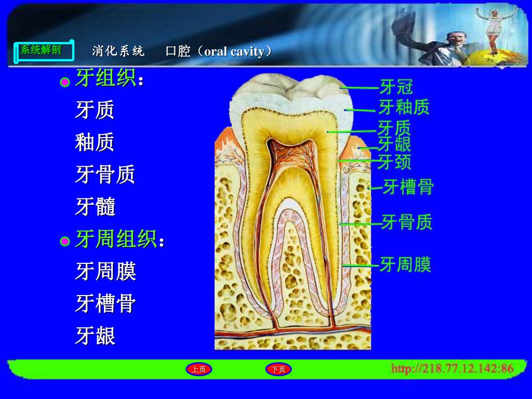Viewport: 532px width, 399px height.
Task: Click 牙龈 in the left list
Action: tap(96, 336)
